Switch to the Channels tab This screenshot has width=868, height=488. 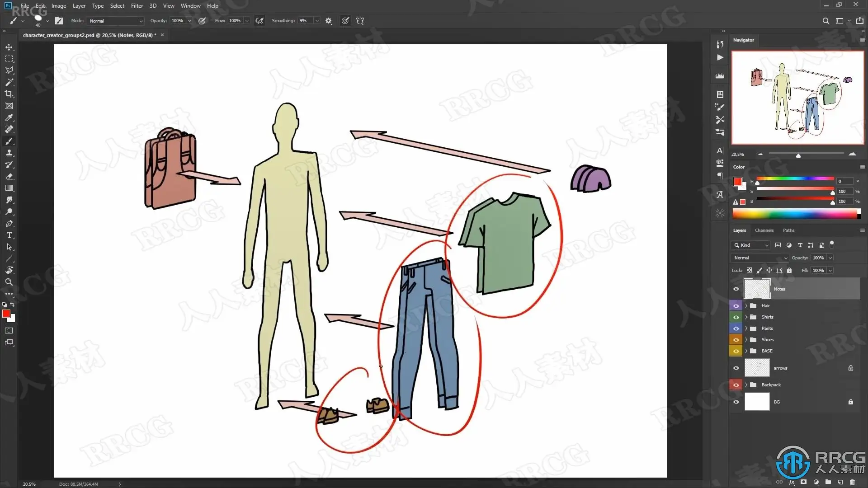tap(764, 230)
